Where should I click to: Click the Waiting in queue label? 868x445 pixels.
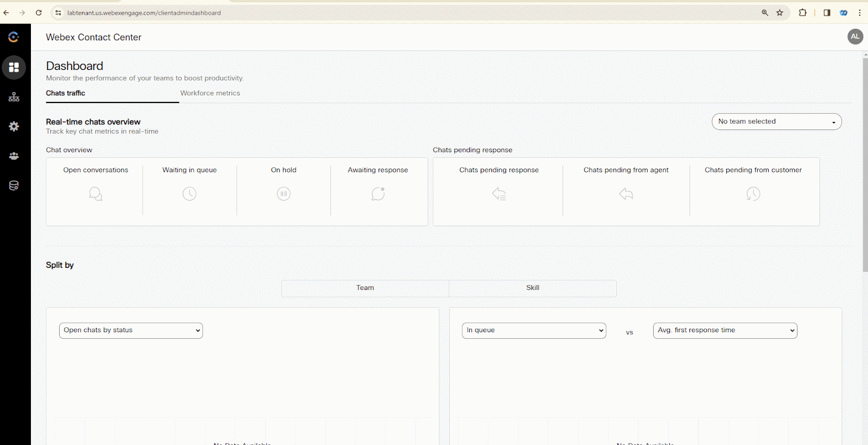tap(189, 170)
